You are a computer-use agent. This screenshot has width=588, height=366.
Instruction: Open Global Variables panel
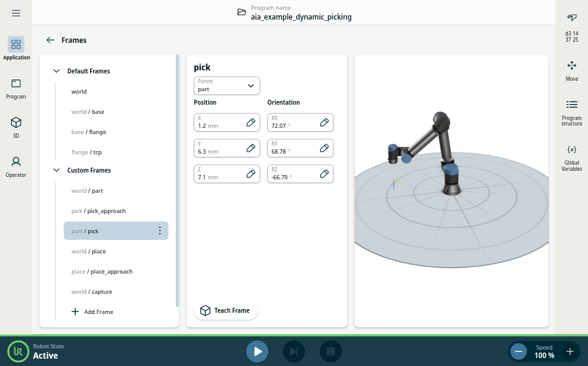571,159
